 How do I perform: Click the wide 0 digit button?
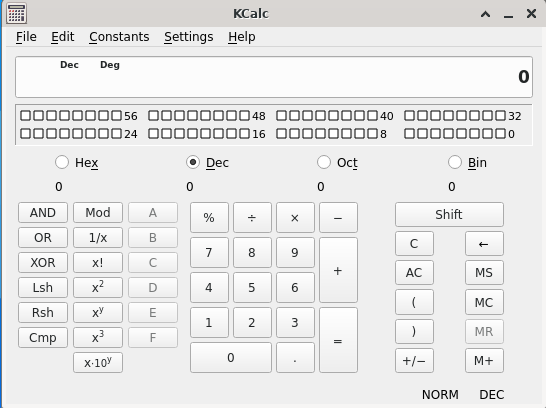(x=231, y=358)
